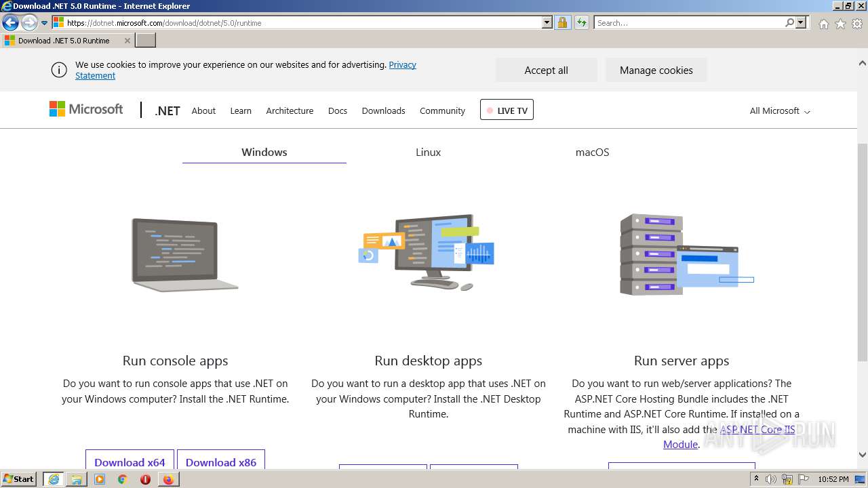The width and height of the screenshot is (868, 488).
Task: Open the Opera taskbar icon
Action: (x=145, y=479)
